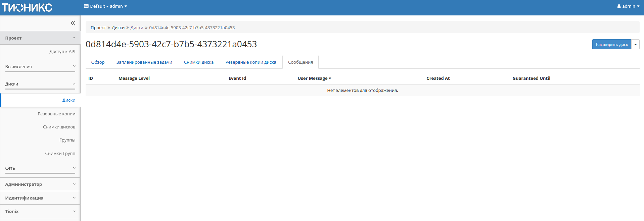Collapse the sidebar with double-chevron icon
The width and height of the screenshot is (644, 221).
73,23
